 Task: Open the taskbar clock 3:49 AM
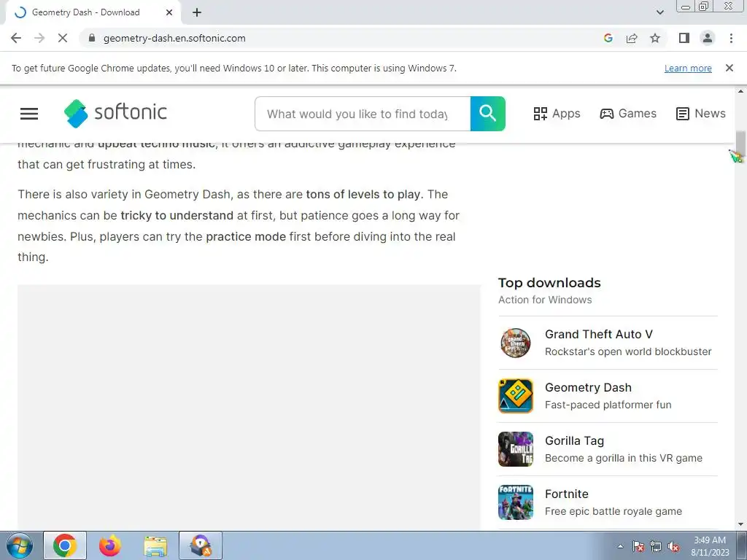[x=710, y=546]
